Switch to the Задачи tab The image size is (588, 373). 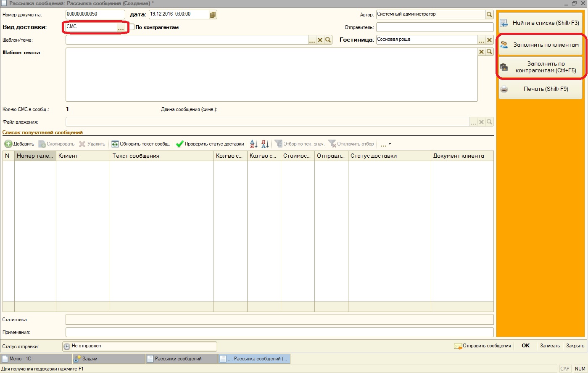click(x=109, y=359)
